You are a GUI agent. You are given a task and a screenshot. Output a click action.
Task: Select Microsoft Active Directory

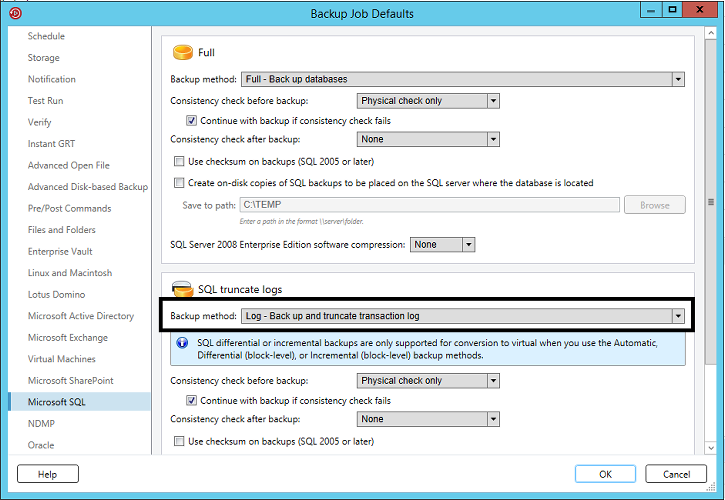click(x=81, y=316)
